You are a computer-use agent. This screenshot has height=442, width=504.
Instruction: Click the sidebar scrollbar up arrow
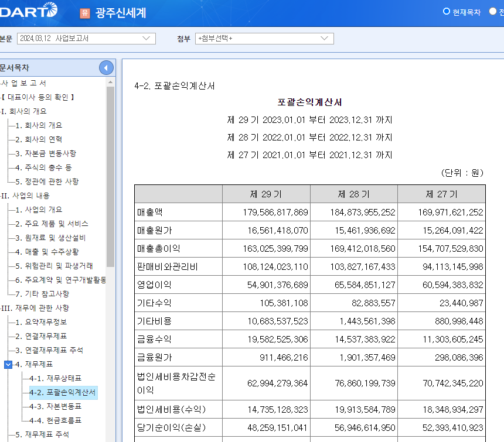point(109,82)
